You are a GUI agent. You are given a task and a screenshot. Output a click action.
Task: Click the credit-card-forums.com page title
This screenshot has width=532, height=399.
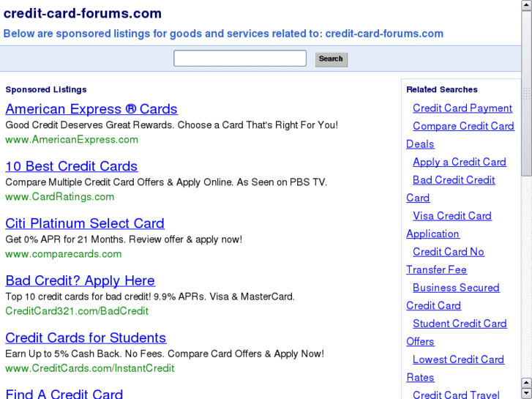[x=83, y=14]
